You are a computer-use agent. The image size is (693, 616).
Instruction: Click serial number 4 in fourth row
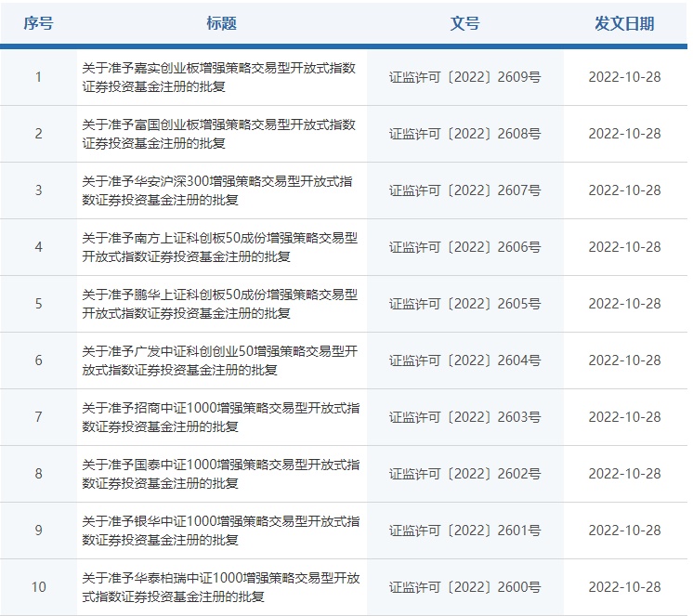coord(38,247)
